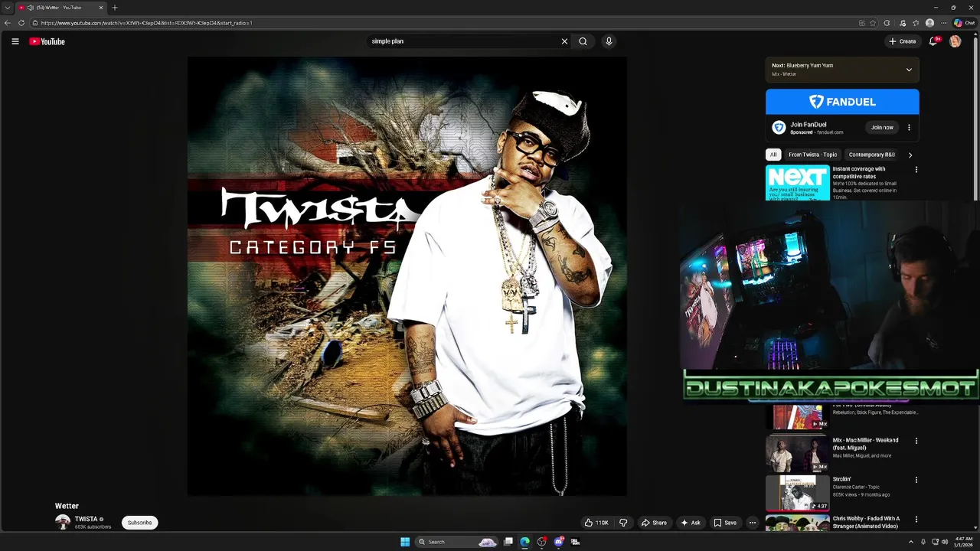Open Chris Webby Faded With A Stranger
980x551 pixels.
click(866, 522)
